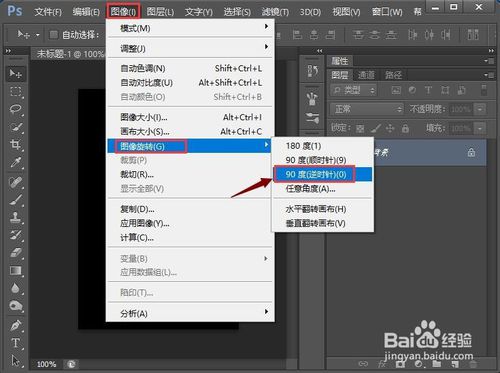Click the lock image pixels brush icon
500x373 pixels.
pyautogui.click(x=376, y=128)
